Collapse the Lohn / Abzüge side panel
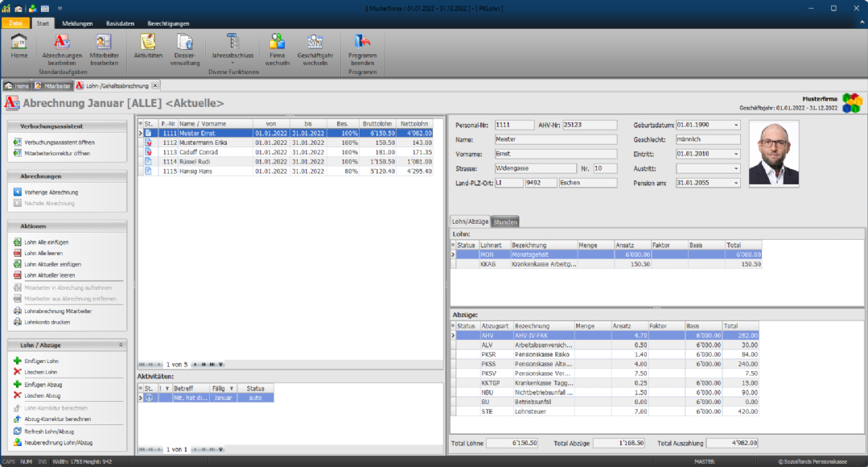The height and width of the screenshot is (467, 868). click(x=121, y=345)
